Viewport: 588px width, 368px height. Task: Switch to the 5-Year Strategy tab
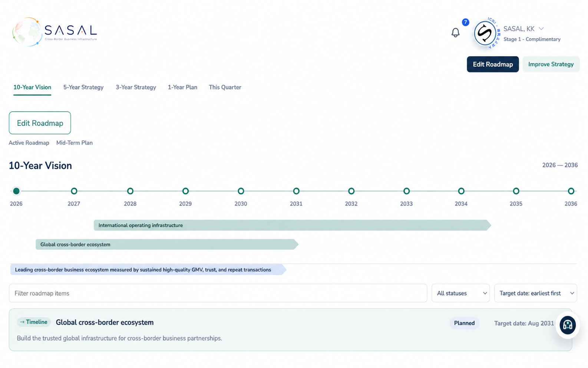83,88
